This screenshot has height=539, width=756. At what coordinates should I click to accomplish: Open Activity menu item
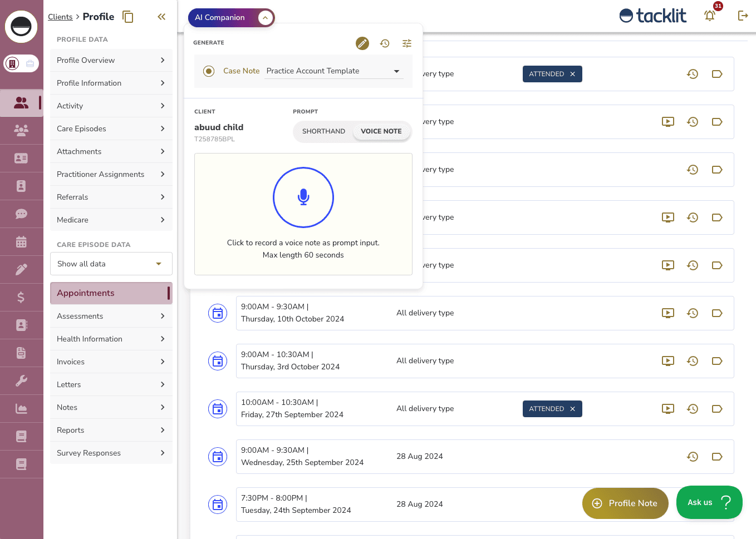tap(111, 106)
